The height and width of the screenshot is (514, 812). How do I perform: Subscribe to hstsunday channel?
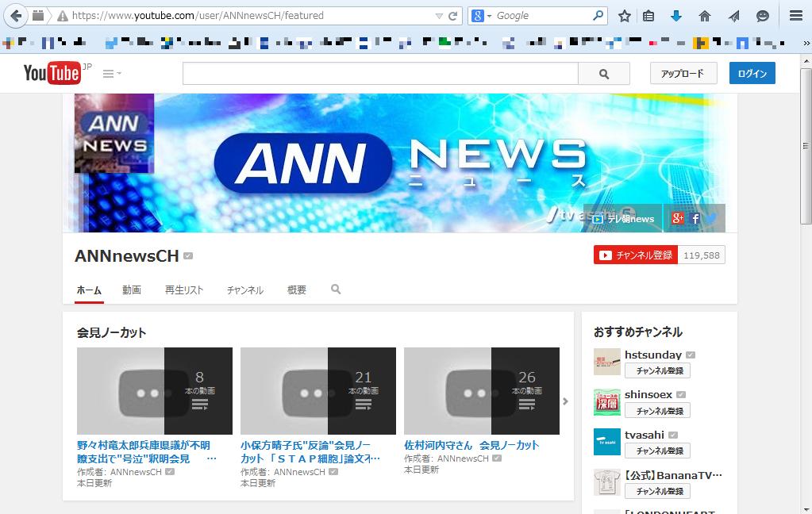click(657, 370)
